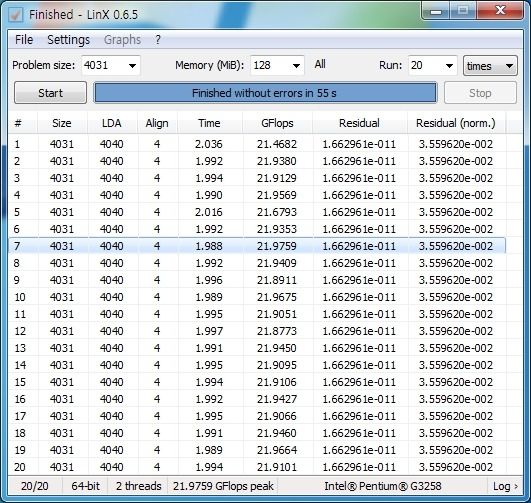Viewport: 531px width, 503px height.
Task: Select GFlops value 21.9101
Action: pyautogui.click(x=277, y=467)
